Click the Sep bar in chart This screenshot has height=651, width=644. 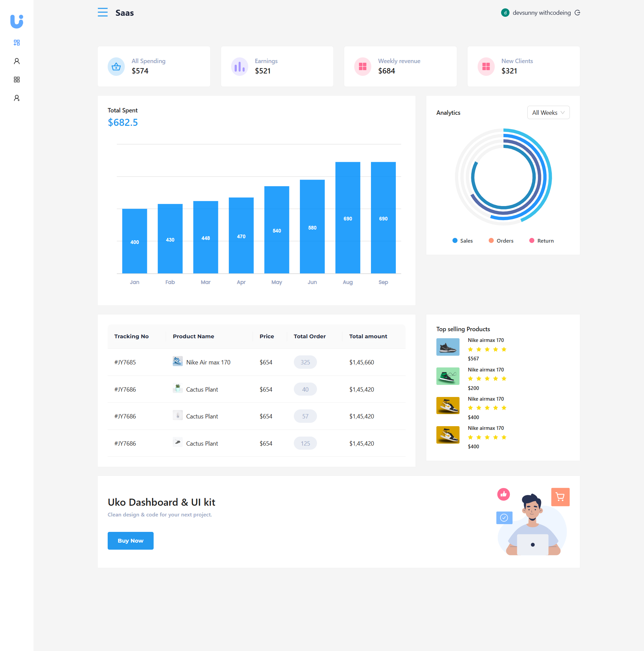click(383, 218)
